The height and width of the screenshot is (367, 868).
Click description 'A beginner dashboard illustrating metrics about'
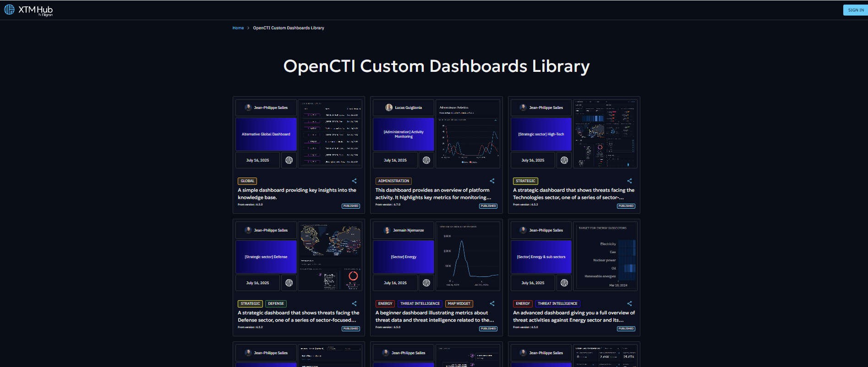coord(435,316)
